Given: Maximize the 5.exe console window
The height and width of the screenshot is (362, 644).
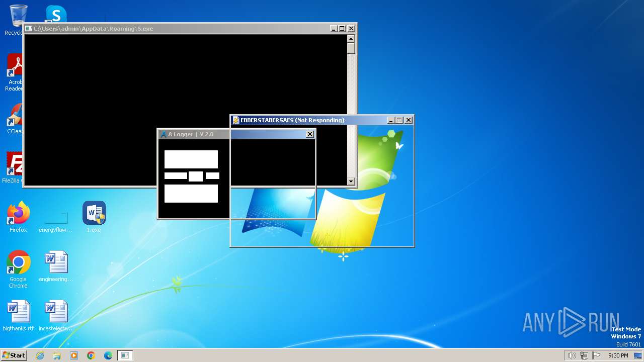Looking at the screenshot, I should pyautogui.click(x=342, y=29).
